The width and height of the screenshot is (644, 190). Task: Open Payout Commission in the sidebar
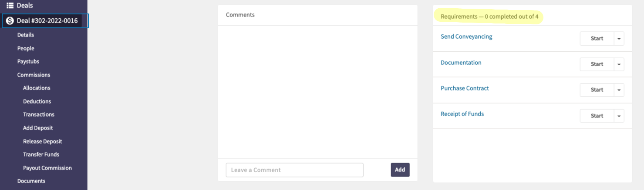click(47, 168)
